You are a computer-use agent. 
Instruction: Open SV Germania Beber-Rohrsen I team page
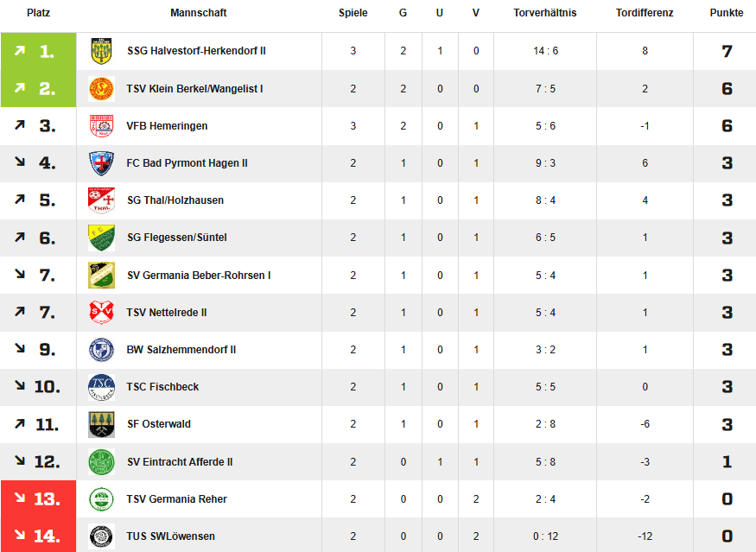pyautogui.click(x=199, y=276)
